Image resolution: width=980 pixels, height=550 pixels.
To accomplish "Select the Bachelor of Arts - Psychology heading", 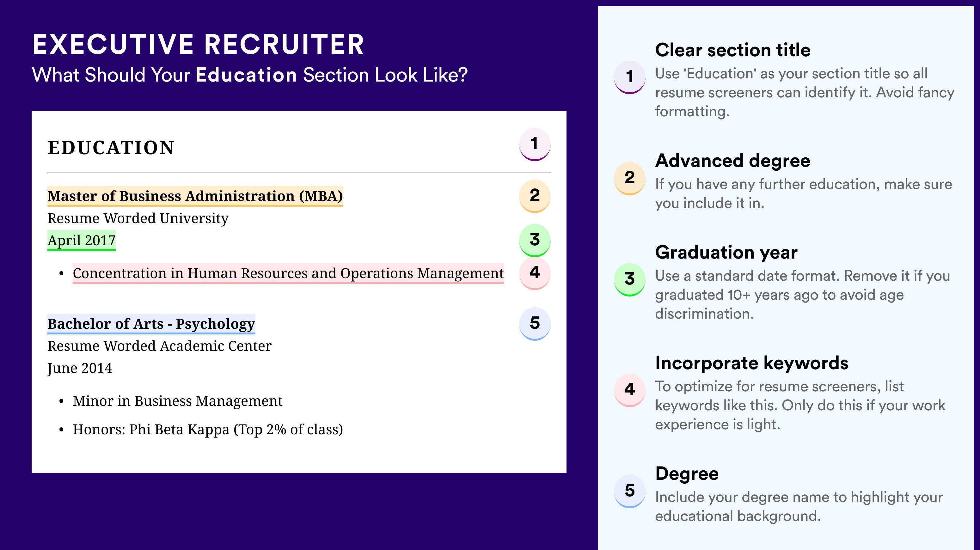I will [x=151, y=324].
